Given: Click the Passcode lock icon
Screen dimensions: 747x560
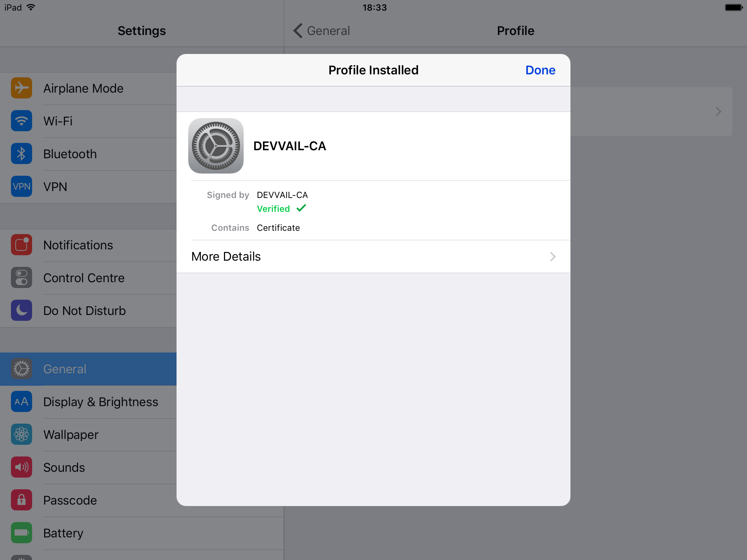Looking at the screenshot, I should tap(22, 500).
